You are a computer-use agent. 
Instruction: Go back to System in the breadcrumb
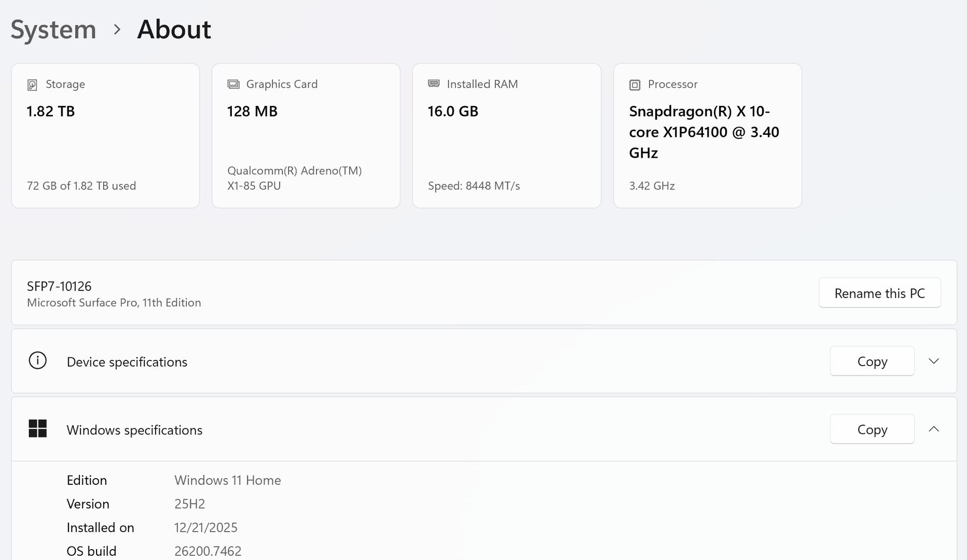(x=53, y=30)
